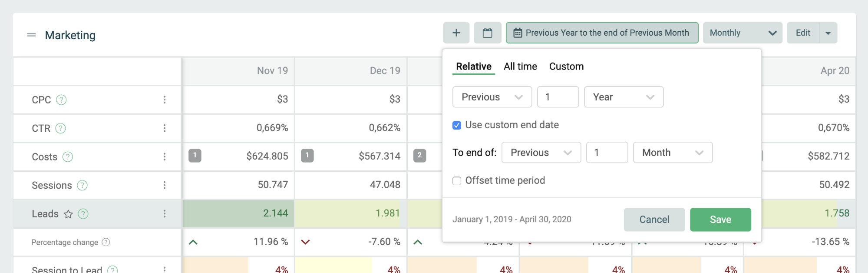Open the Month end-of dropdown
Image resolution: width=868 pixels, height=273 pixels.
click(673, 153)
